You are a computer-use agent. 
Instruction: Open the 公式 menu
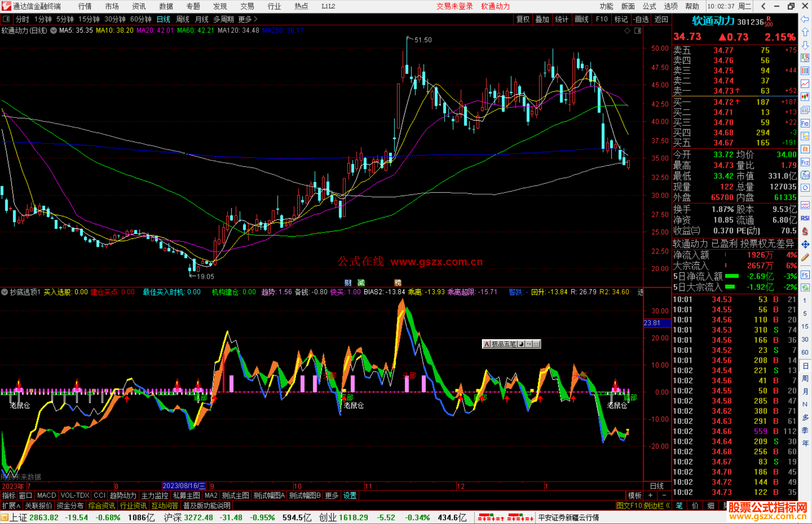click(x=649, y=6)
